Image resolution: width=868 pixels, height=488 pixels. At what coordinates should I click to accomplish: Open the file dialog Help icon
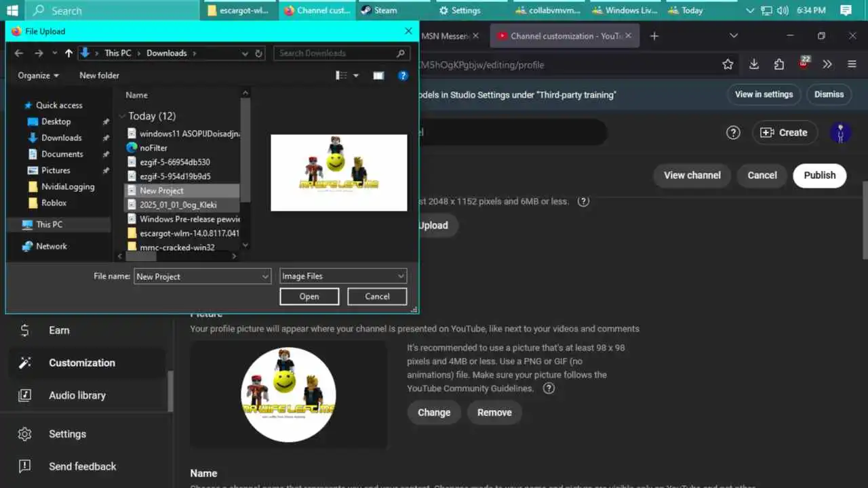coord(403,75)
